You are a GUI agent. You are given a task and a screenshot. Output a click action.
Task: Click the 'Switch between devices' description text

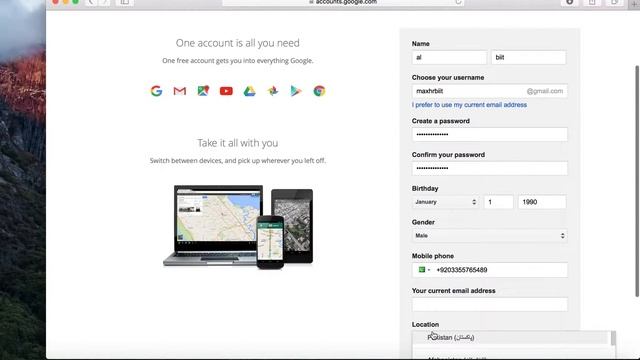[x=238, y=160]
